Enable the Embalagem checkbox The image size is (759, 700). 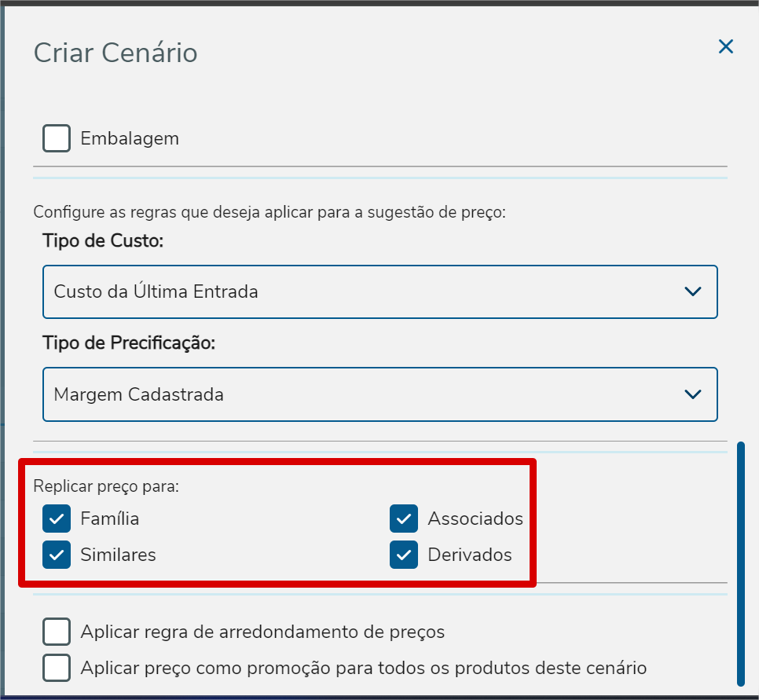pyautogui.click(x=57, y=139)
